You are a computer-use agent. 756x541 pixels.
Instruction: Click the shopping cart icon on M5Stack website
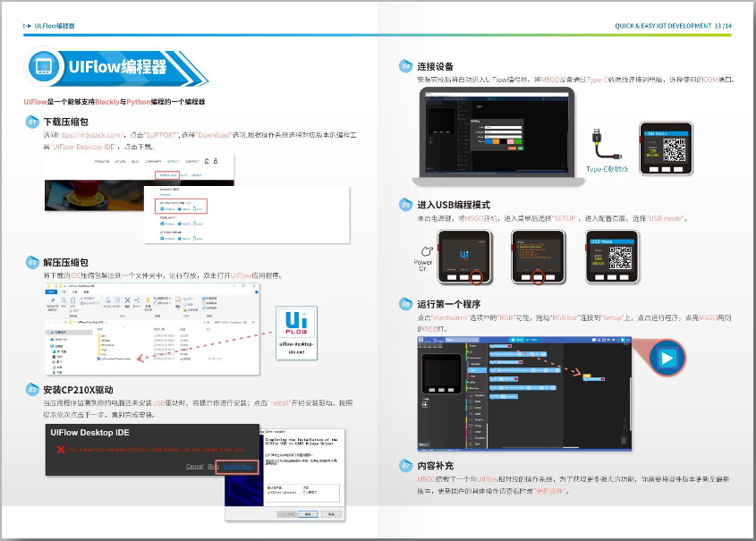pyautogui.click(x=206, y=161)
